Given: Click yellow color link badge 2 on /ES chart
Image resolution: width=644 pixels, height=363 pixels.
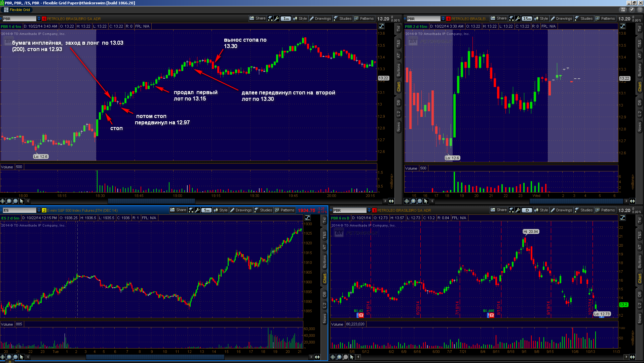Looking at the screenshot, I should [x=44, y=210].
